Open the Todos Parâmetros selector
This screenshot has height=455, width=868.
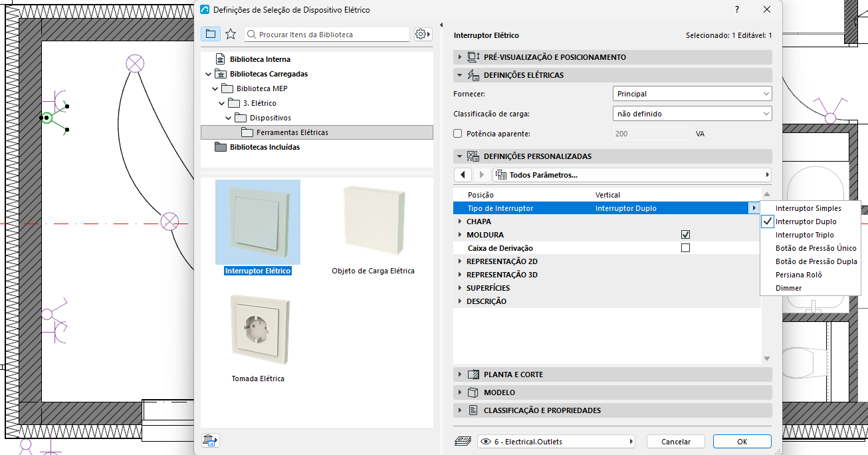(632, 175)
